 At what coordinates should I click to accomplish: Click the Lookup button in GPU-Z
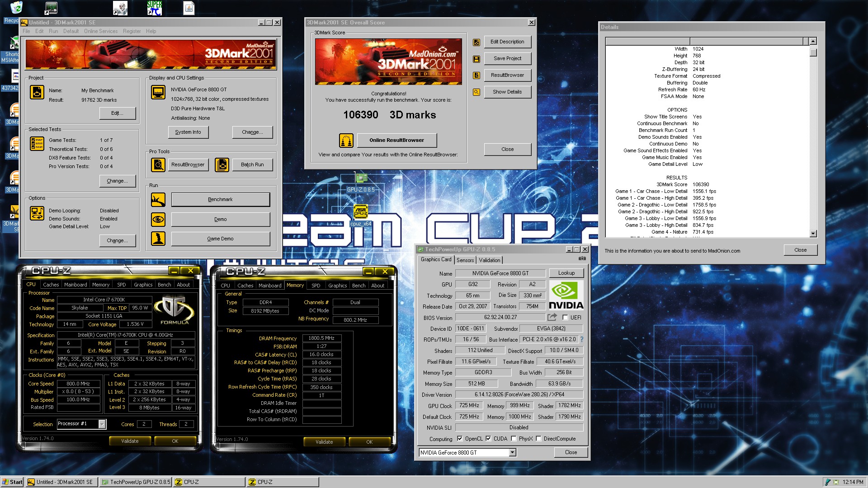coord(566,273)
